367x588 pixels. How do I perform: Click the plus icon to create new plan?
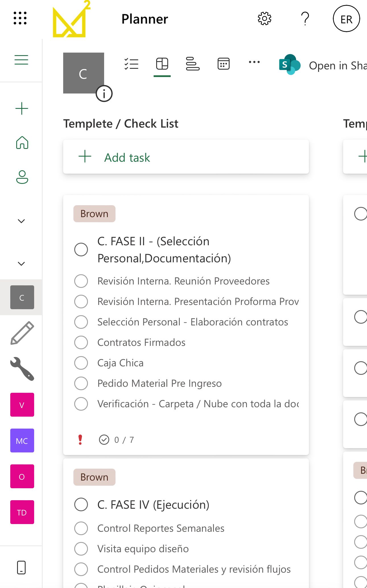(x=22, y=109)
